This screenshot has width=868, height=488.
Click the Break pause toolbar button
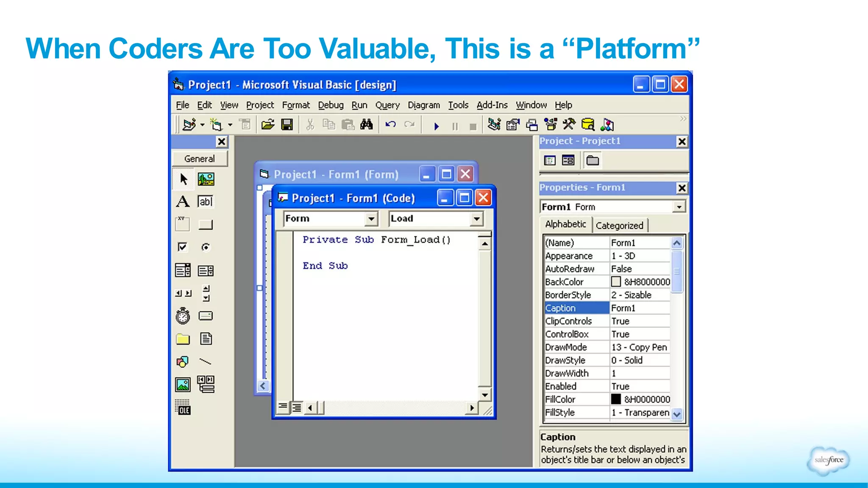[x=455, y=126]
